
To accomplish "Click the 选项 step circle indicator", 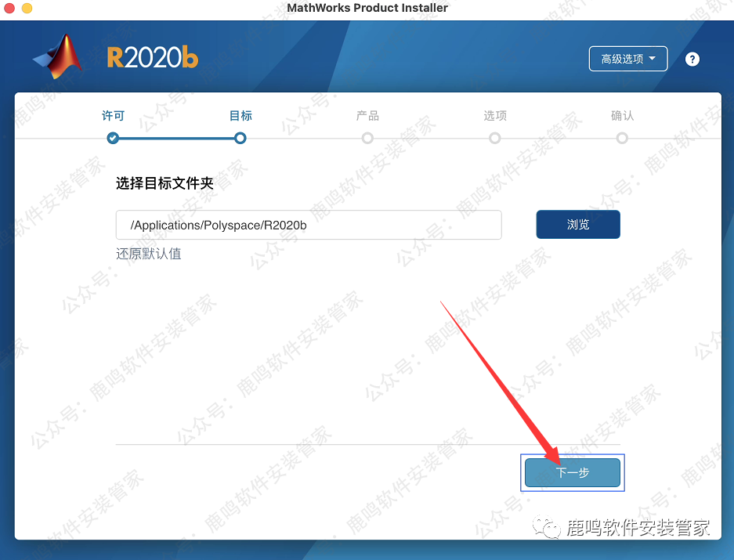I will click(x=494, y=138).
